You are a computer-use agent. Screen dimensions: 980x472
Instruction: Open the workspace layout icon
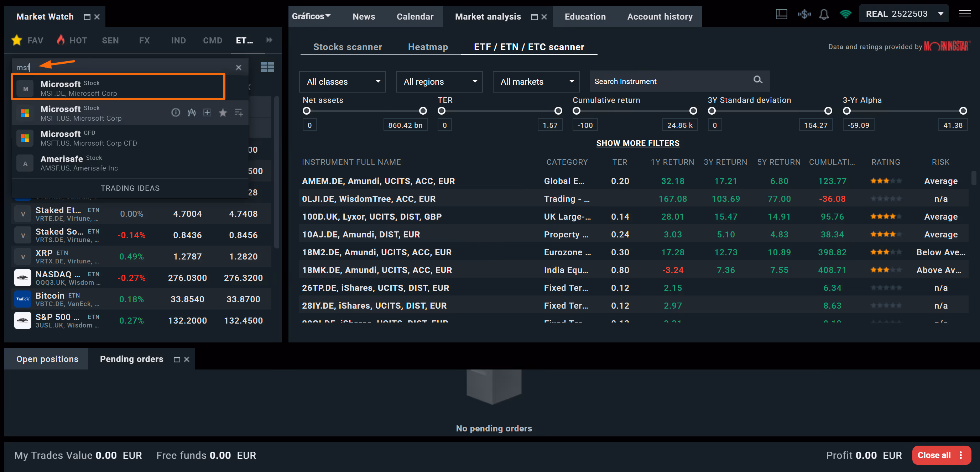781,15
